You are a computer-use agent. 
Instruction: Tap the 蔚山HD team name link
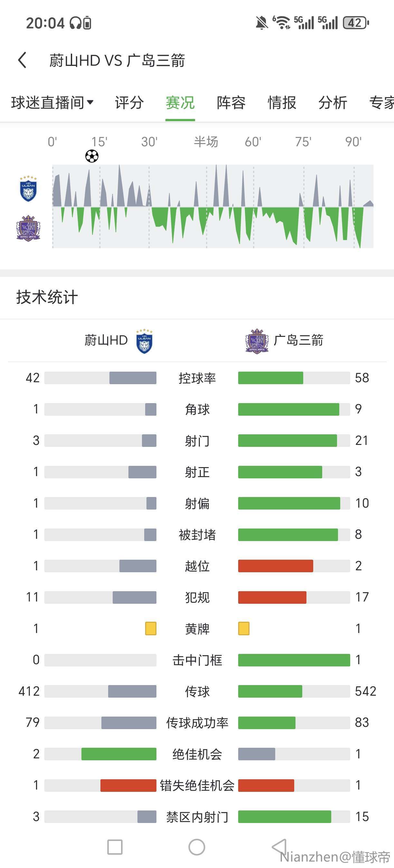click(x=106, y=340)
